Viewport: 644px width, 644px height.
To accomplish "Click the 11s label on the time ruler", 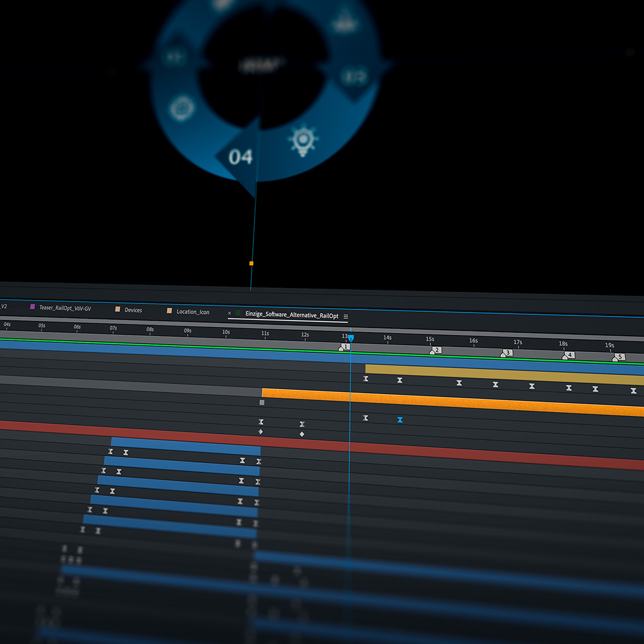I will pos(265,333).
